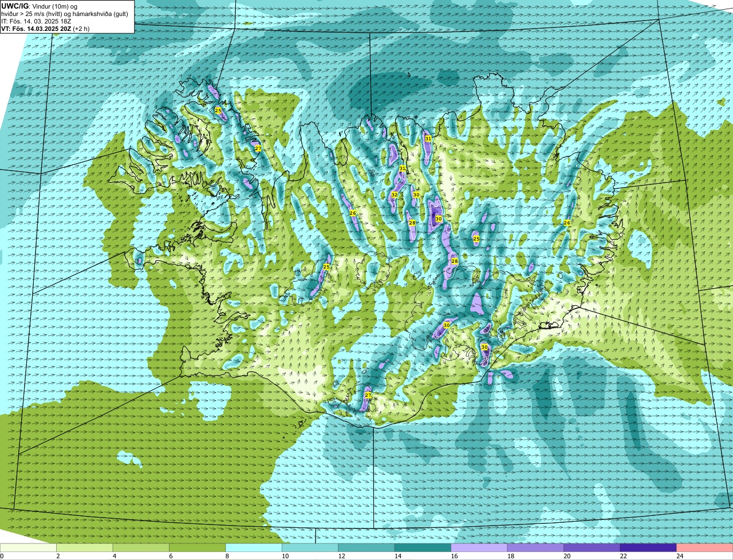The image size is (733, 560).
Task: Select the pink above-24 m/s legend swatch
Action: (x=705, y=547)
